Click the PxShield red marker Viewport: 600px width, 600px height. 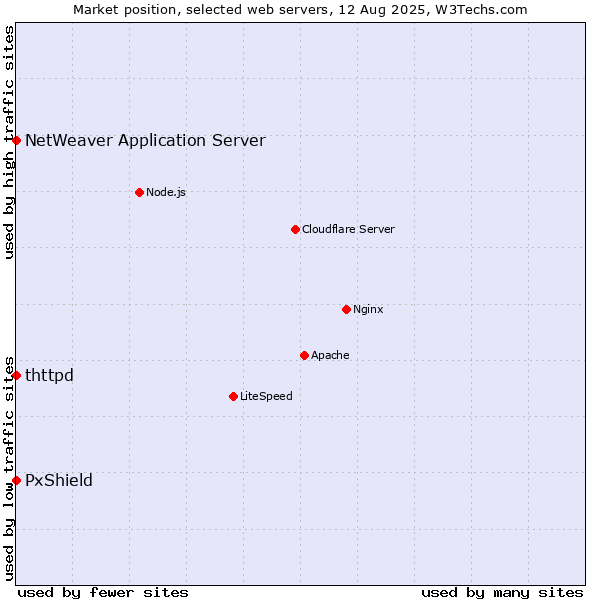(16, 481)
